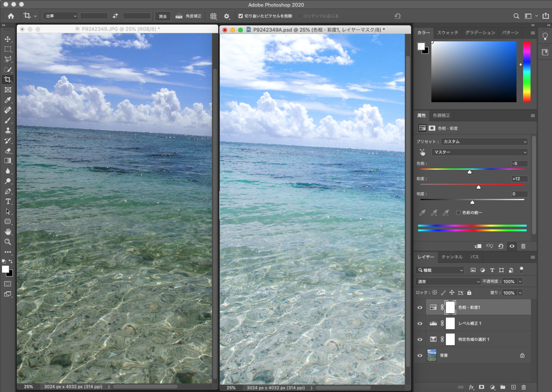Click the Add layer mask icon below the Layers panel

click(482, 387)
